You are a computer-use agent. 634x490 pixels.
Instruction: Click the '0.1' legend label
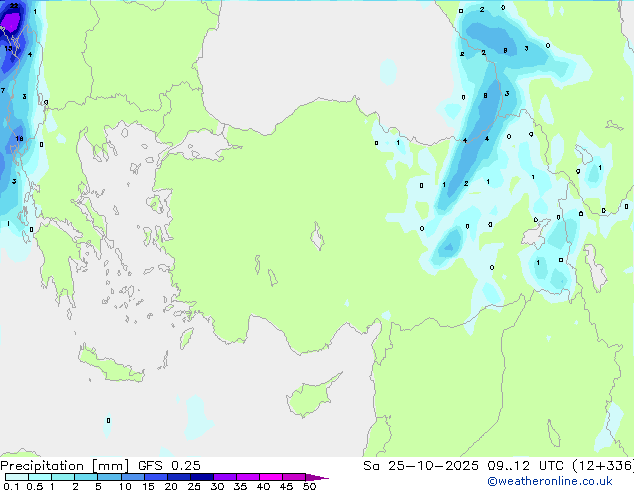pos(11,486)
